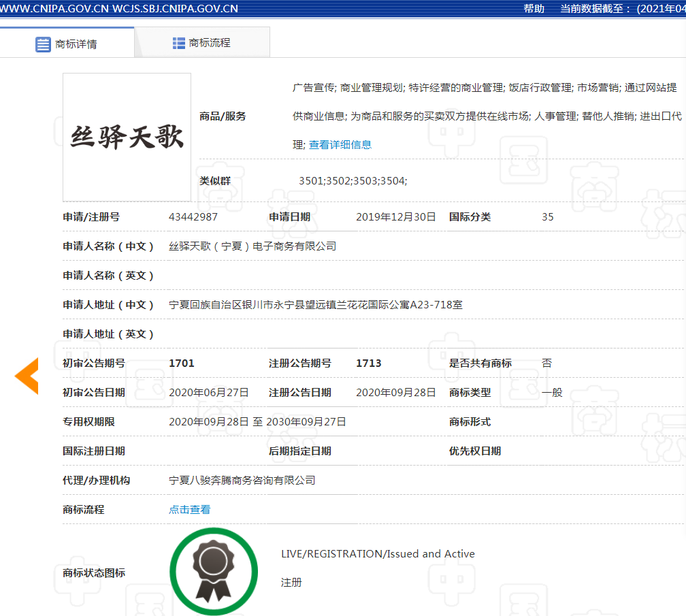Click the exclusive rights period dates
Screen dimensions: 686x616
click(257, 421)
